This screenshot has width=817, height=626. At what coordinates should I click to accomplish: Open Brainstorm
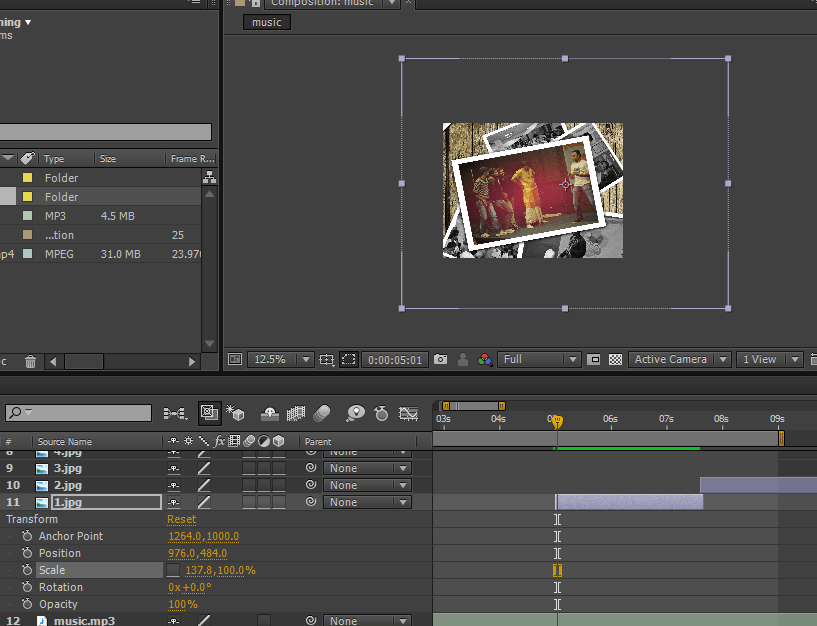[357, 413]
